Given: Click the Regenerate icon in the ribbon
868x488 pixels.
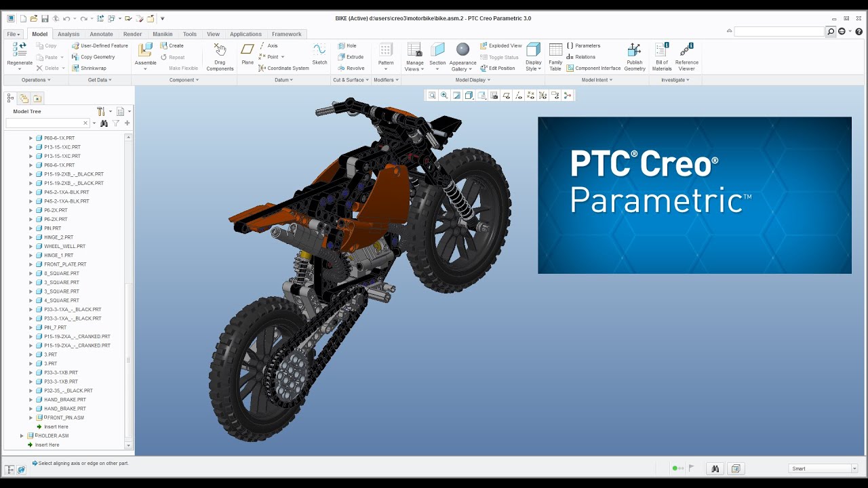Looking at the screenshot, I should click(x=20, y=49).
